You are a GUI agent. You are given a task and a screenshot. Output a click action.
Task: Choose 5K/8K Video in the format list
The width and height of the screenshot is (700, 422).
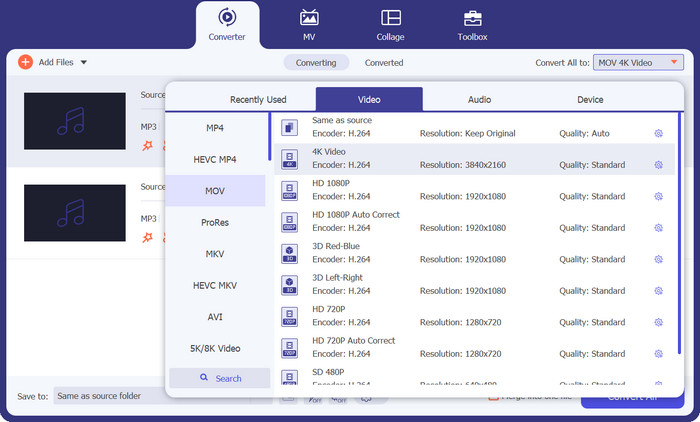coord(215,348)
